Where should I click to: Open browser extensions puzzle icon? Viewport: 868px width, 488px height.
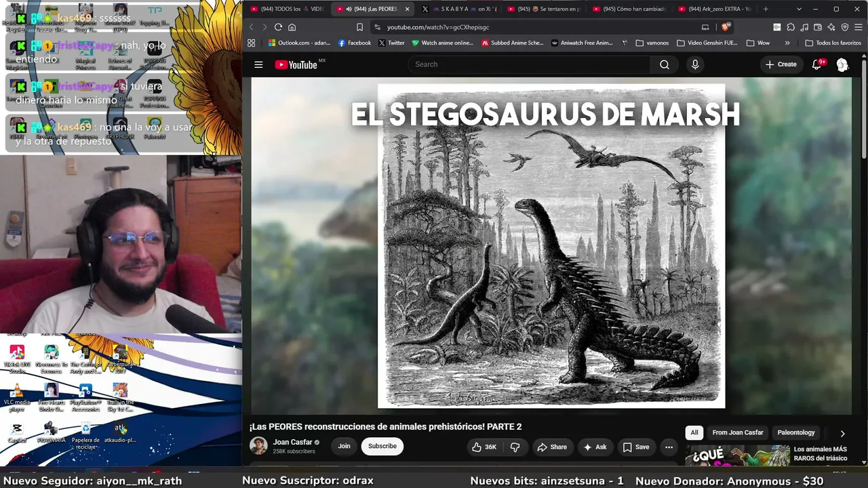tap(791, 27)
